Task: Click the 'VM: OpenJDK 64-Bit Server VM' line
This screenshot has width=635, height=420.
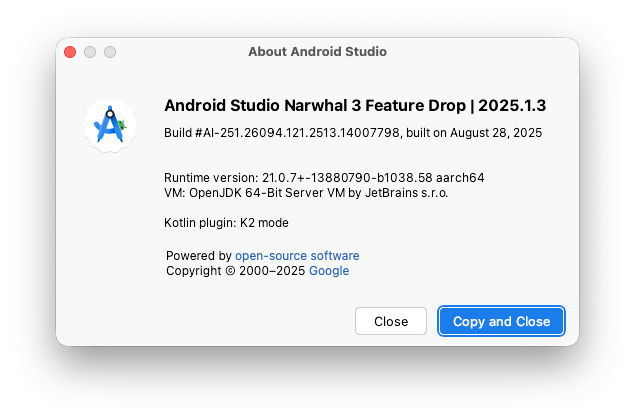Action: [306, 193]
